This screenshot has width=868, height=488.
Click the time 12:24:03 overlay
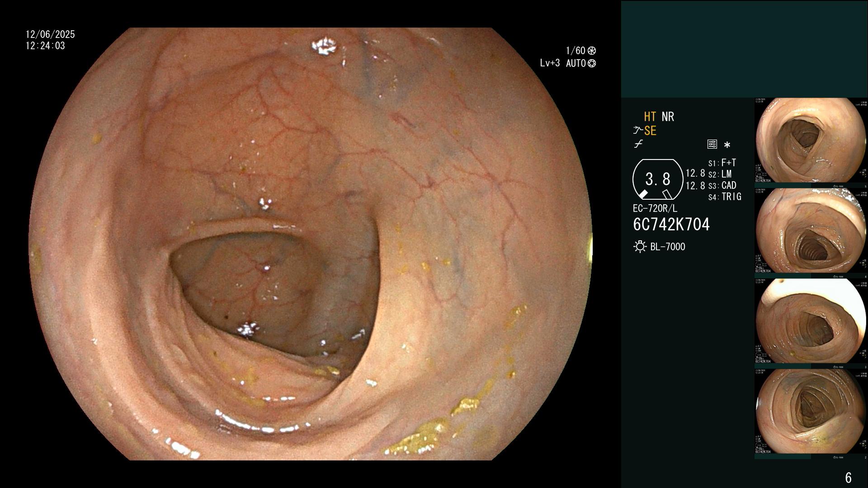tap(45, 46)
